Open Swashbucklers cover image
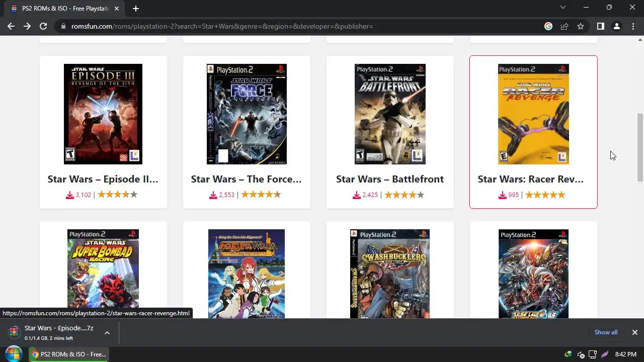Image resolution: width=644 pixels, height=362 pixels. point(390,274)
